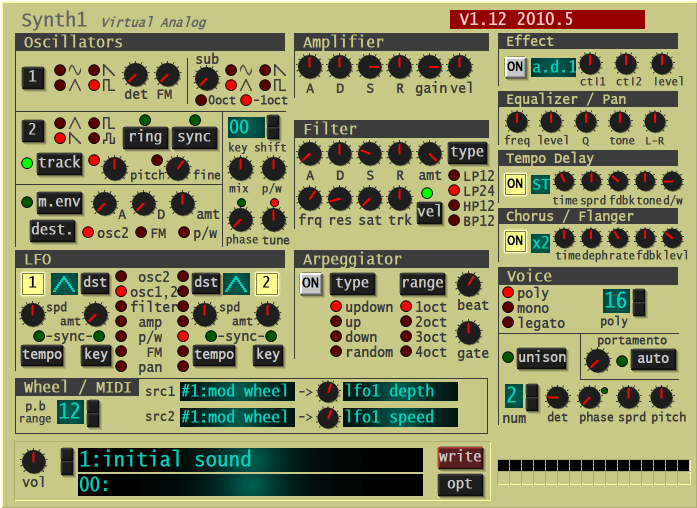The width and height of the screenshot is (697, 508).
Task: Open src2 mod wheel source selector
Action: [x=237, y=417]
